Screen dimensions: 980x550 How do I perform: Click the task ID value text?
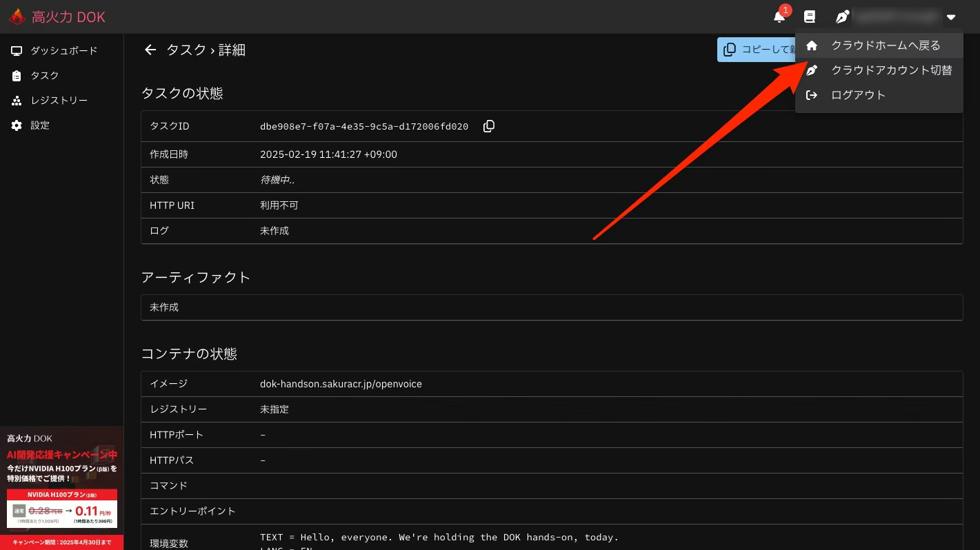[364, 126]
